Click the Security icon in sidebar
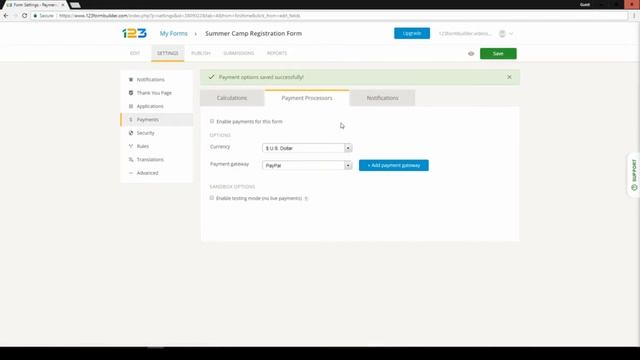 pyautogui.click(x=131, y=133)
